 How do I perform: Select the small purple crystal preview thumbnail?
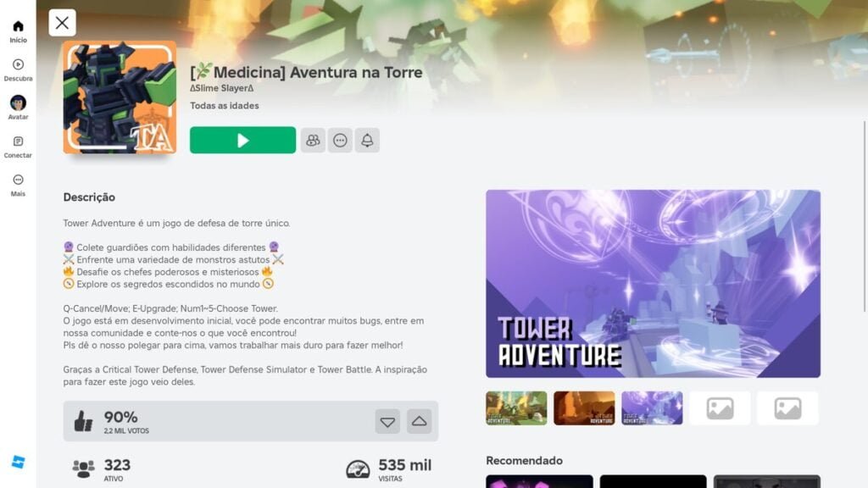coord(652,408)
